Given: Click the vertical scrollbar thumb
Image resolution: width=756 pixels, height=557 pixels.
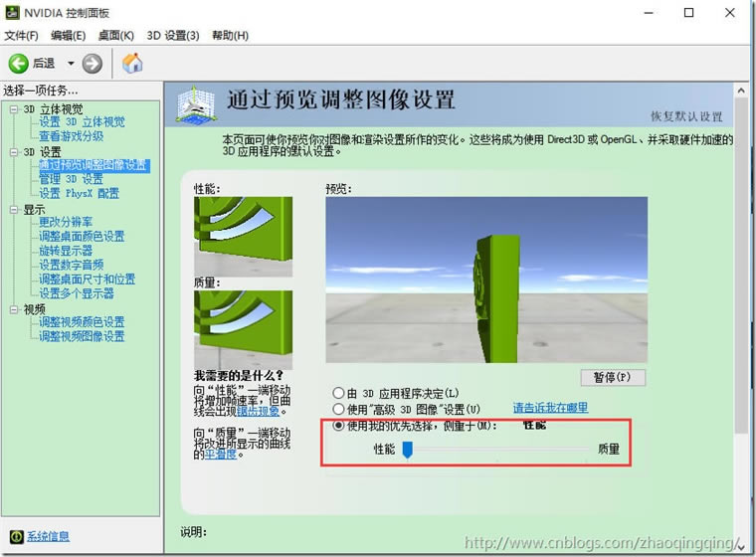Looking at the screenshot, I should coord(740,266).
